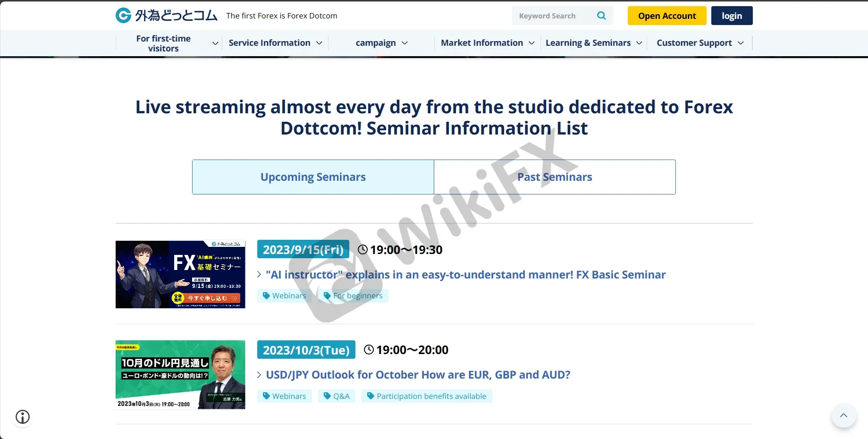Expand Service Information chevron
The height and width of the screenshot is (439, 868).
319,43
